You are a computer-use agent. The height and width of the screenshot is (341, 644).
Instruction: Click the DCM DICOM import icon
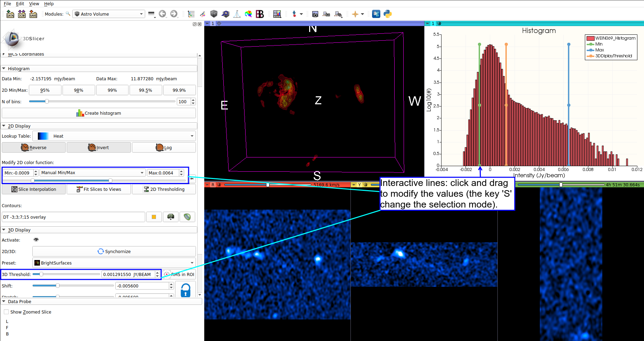[x=22, y=14]
